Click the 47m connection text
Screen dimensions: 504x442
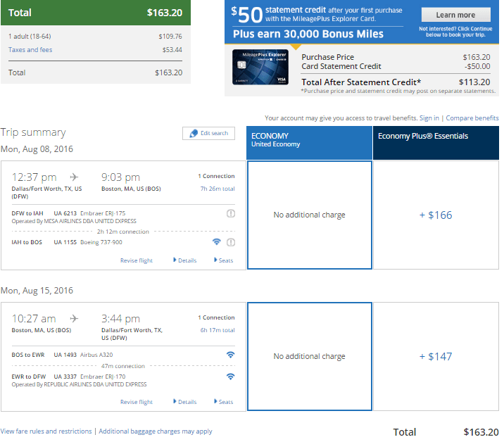coord(123,366)
